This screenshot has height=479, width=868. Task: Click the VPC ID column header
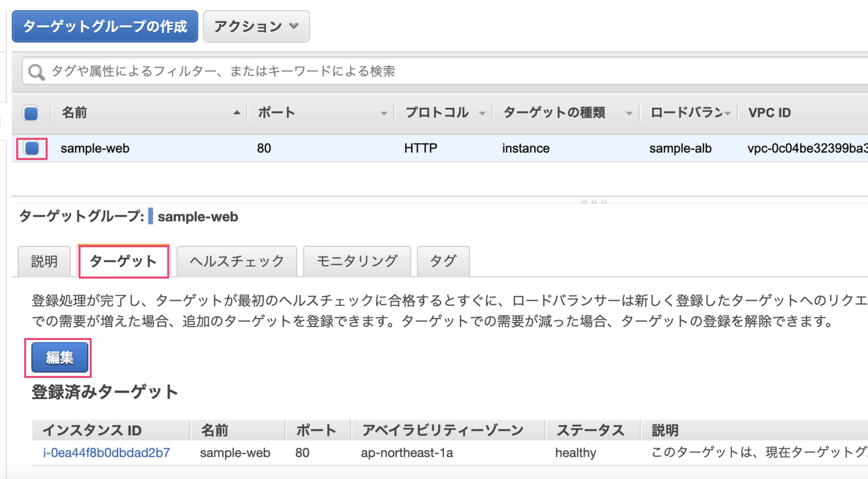[770, 113]
